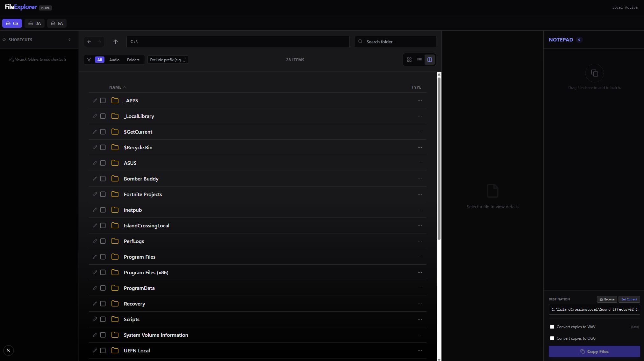Go up one folder level
Screen dimensions: 644x361
116,42
